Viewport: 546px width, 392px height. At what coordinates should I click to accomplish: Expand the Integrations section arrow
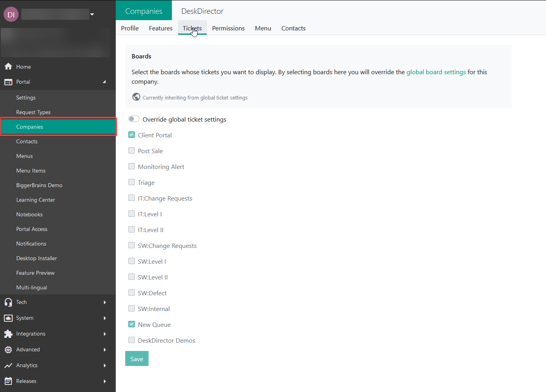(x=105, y=334)
